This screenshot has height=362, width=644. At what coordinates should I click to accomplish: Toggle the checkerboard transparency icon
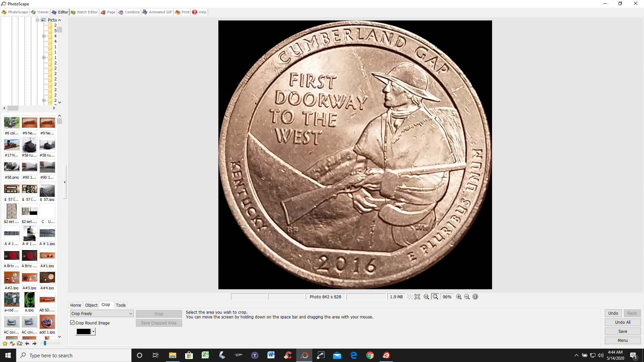(410, 297)
